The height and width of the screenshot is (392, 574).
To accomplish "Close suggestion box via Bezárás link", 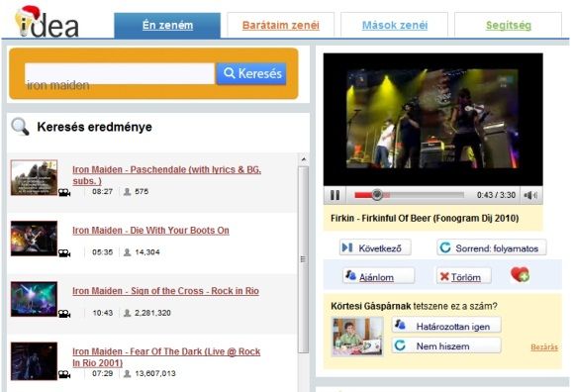I will [544, 347].
